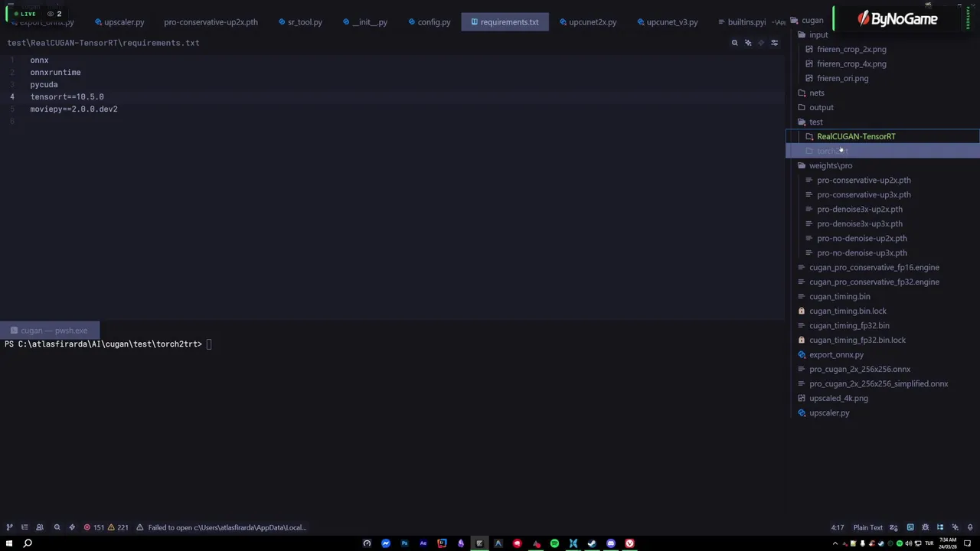
Task: Click the lightning bolt icon in status bar
Action: [72, 527]
